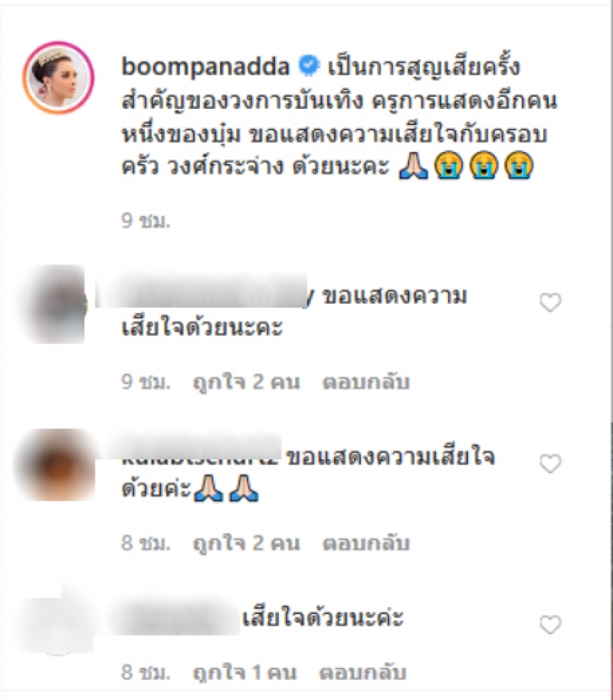Click the boompanadda username link
Viewport: 613px width, 700px height.
(205, 67)
